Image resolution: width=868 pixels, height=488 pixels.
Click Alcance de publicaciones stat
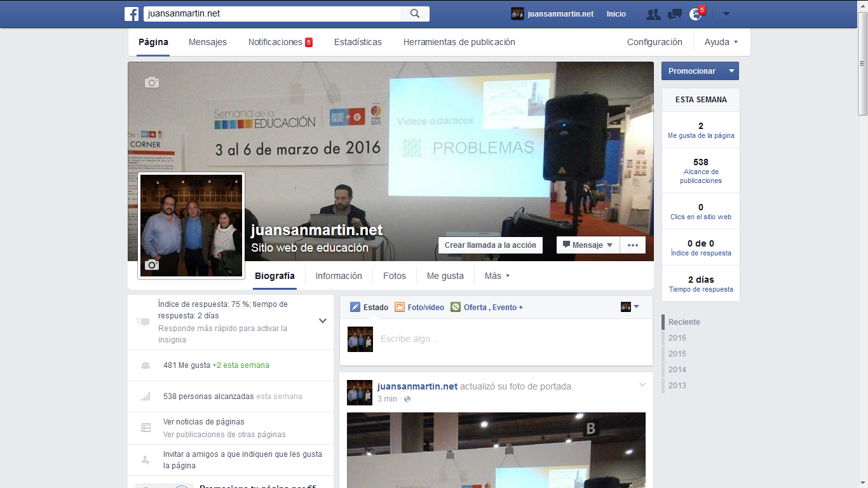click(701, 170)
